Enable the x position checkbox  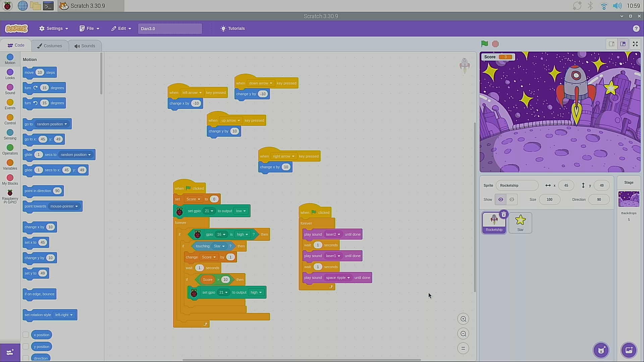(25, 335)
